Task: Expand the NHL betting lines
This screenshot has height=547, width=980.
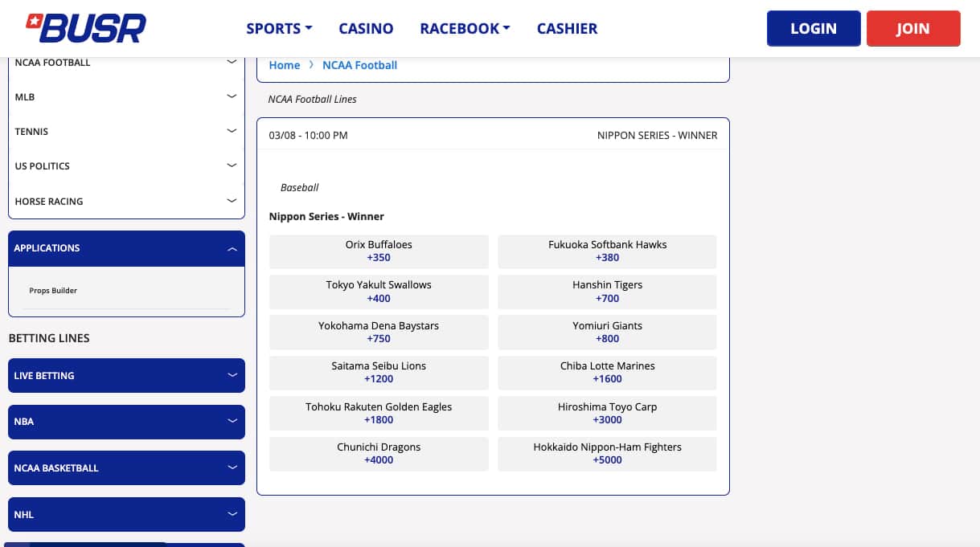Action: 126,514
